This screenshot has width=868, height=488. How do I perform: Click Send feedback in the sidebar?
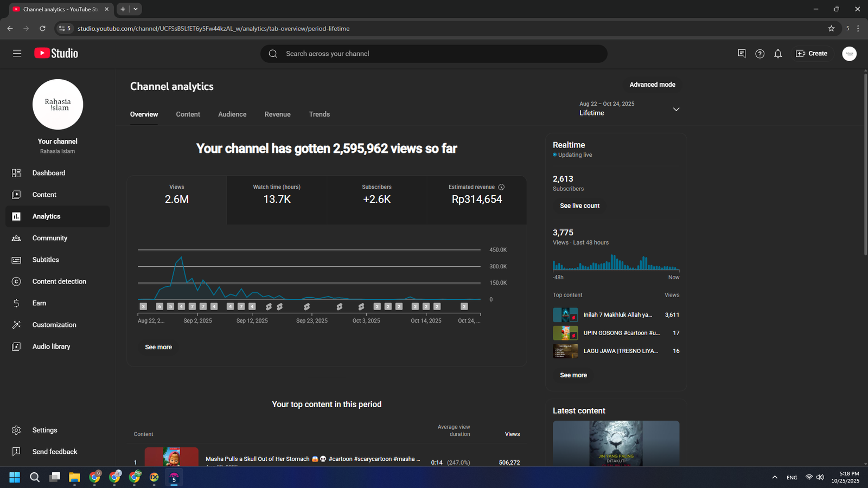pyautogui.click(x=58, y=452)
